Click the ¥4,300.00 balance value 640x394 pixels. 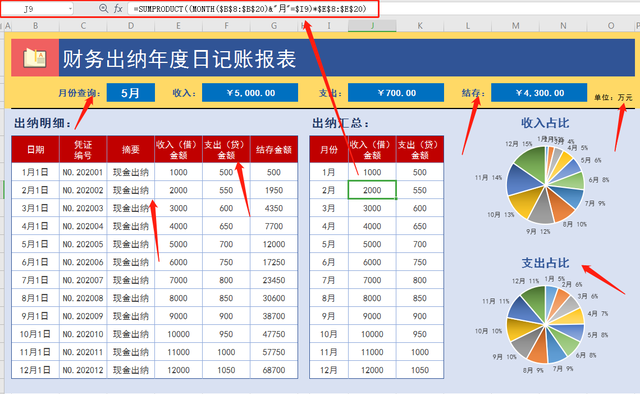click(539, 93)
